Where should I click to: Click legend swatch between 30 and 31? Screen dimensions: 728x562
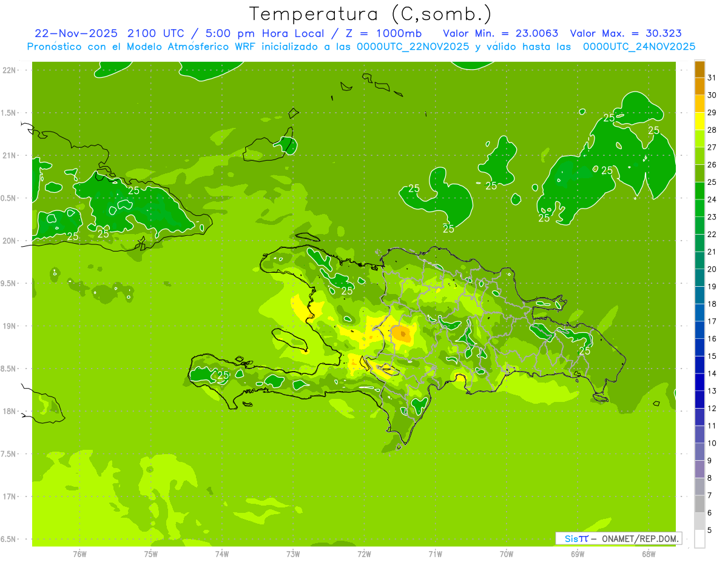pyautogui.click(x=699, y=86)
